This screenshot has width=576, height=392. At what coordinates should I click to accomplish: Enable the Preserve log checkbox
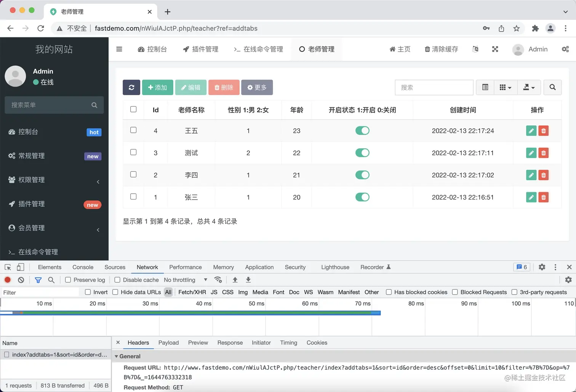(x=68, y=280)
